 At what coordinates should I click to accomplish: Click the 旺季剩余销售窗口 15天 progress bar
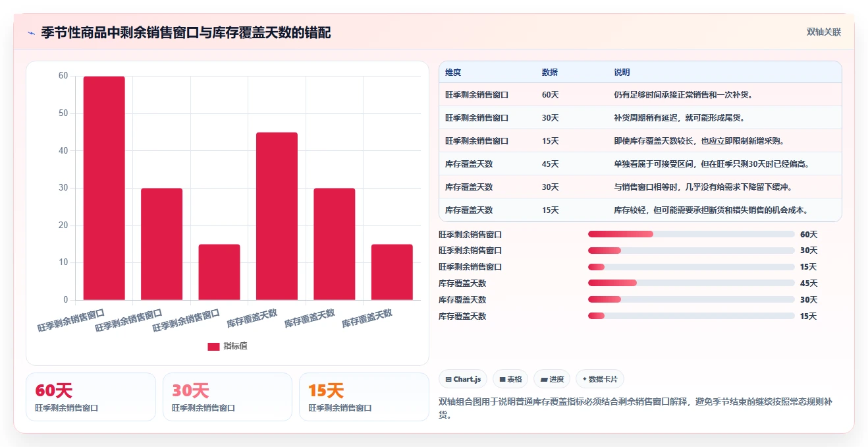[692, 267]
